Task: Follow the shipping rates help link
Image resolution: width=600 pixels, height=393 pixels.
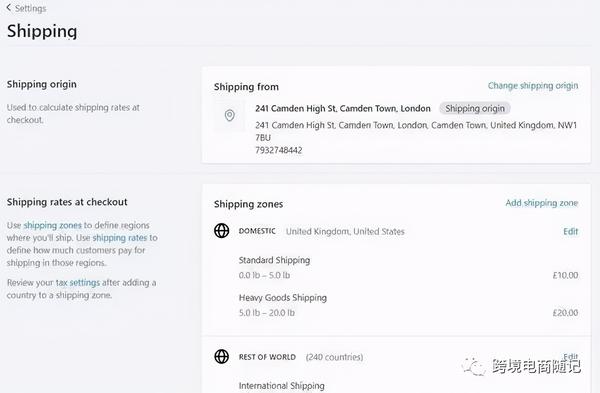Action: (x=120, y=238)
